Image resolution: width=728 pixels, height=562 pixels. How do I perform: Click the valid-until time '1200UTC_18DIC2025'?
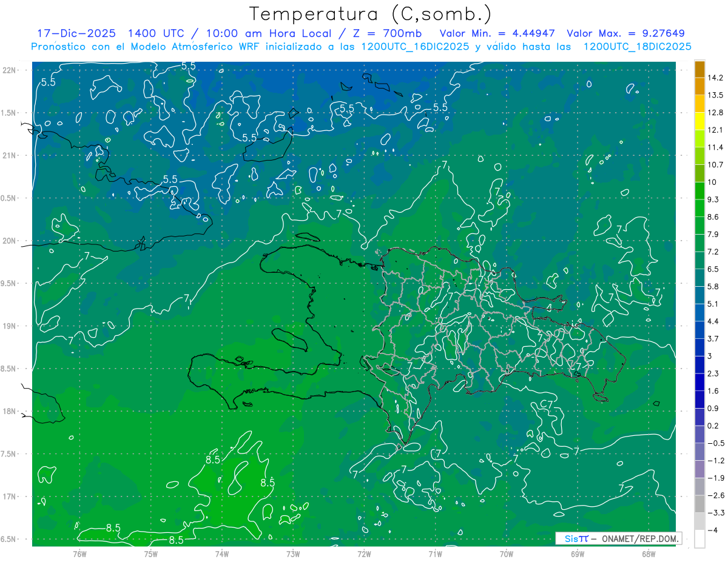click(x=638, y=47)
